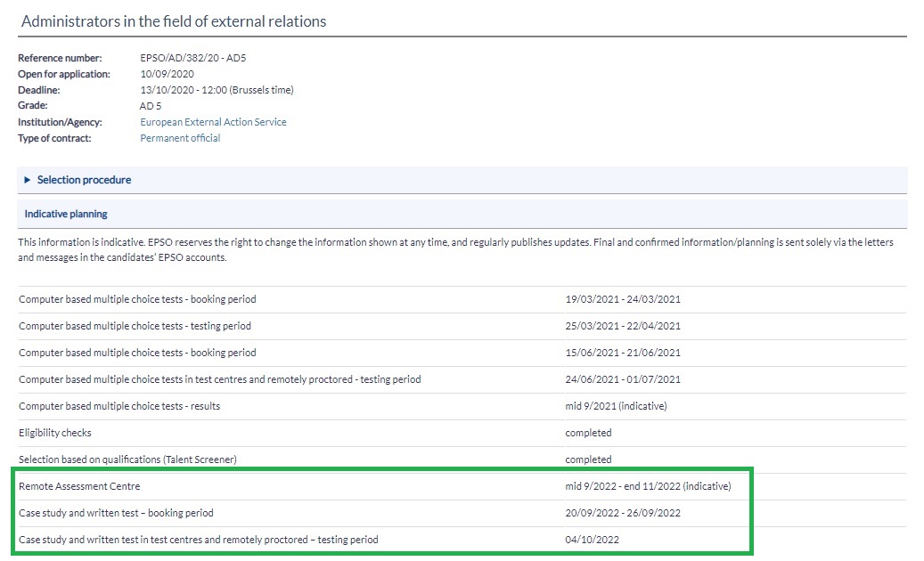Collapse the Indicative planning section header
Screen dimensions: 924x561
(x=66, y=214)
